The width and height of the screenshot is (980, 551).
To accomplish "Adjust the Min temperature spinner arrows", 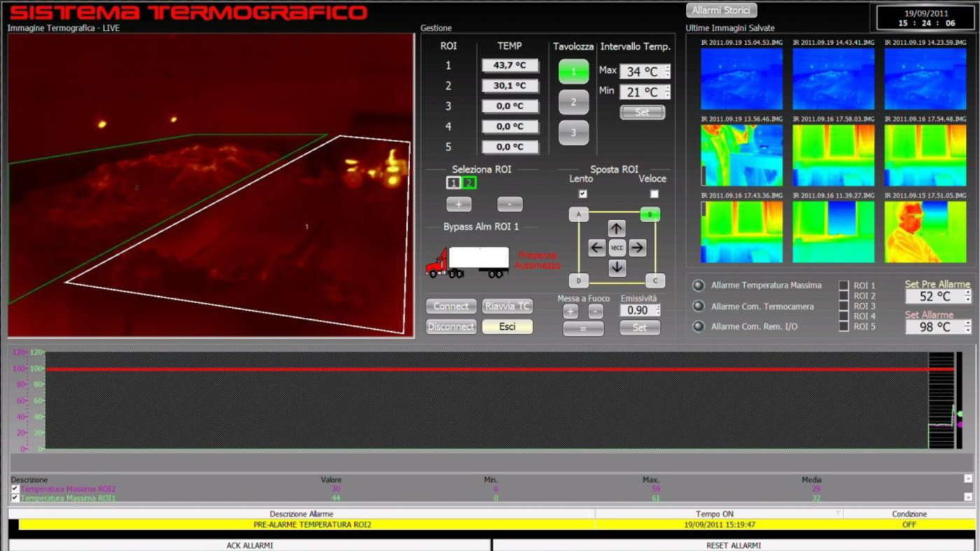I will [667, 92].
